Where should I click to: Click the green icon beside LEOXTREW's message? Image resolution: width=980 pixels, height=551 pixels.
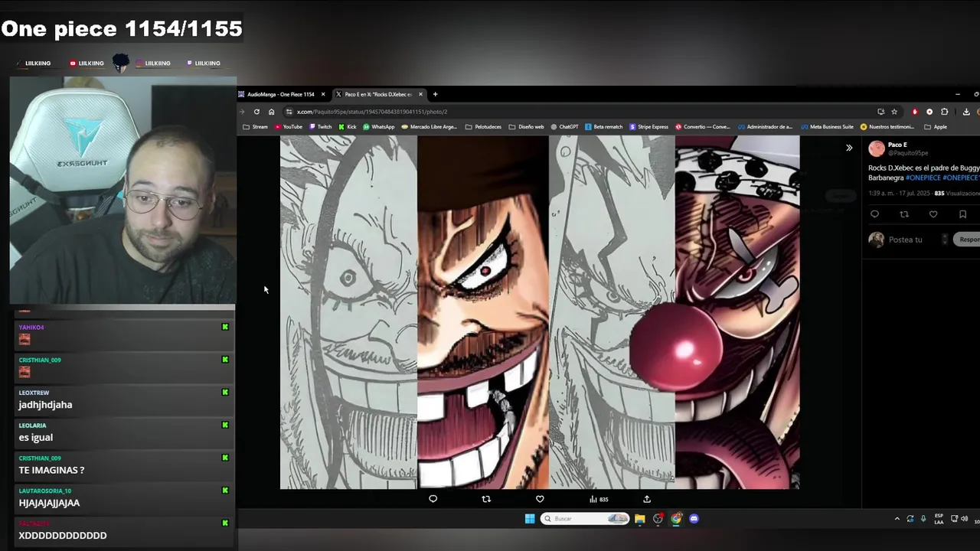tap(225, 393)
